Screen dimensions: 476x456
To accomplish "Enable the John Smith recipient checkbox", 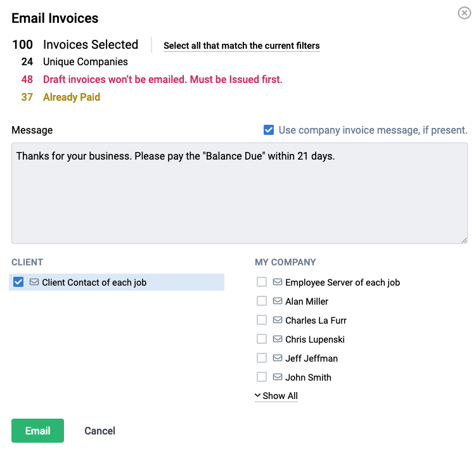I will coord(262,377).
